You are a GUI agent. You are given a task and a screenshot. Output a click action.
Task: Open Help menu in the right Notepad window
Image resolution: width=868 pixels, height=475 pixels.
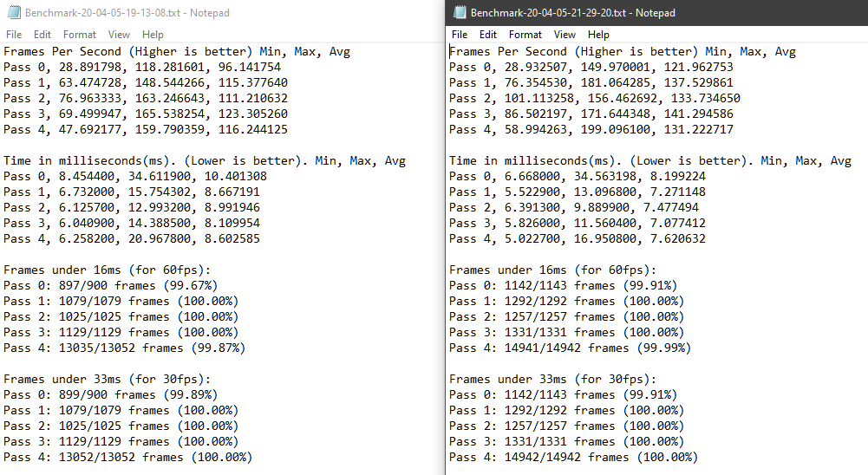598,35
